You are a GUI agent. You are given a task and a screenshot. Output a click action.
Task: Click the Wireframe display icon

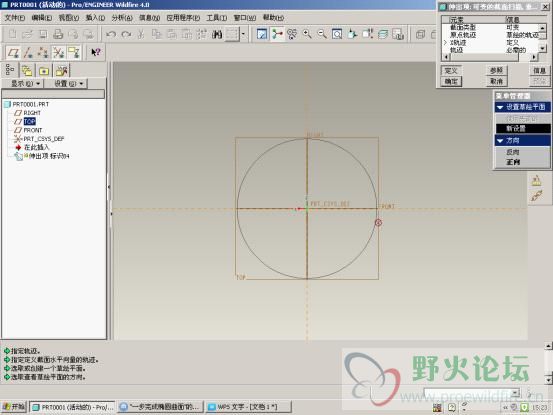pos(420,34)
